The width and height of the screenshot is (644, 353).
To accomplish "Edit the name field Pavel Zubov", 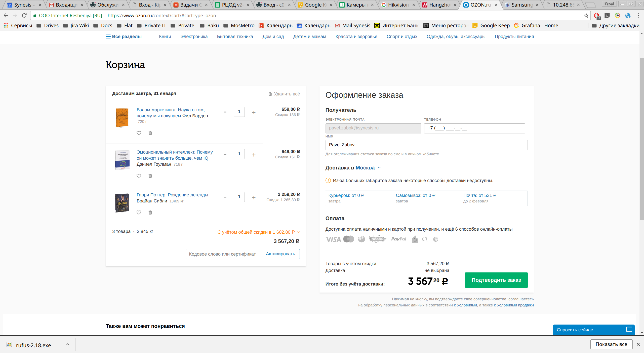I will [x=426, y=145].
